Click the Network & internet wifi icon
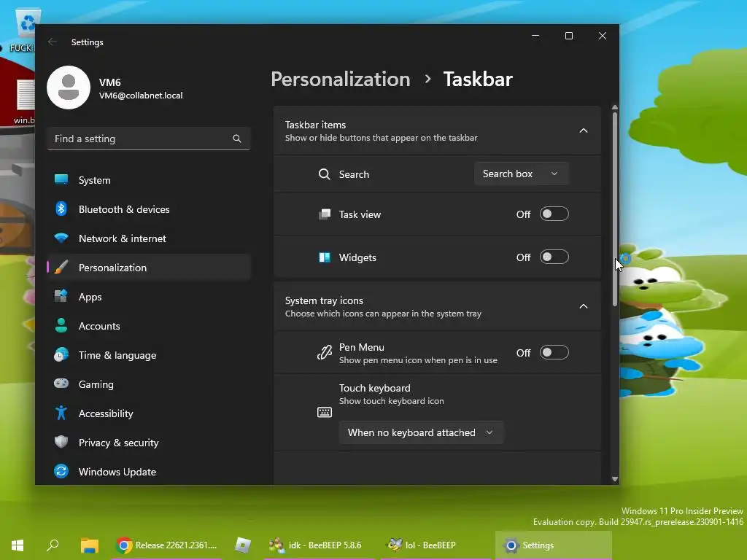This screenshot has height=560, width=747. pyautogui.click(x=61, y=238)
